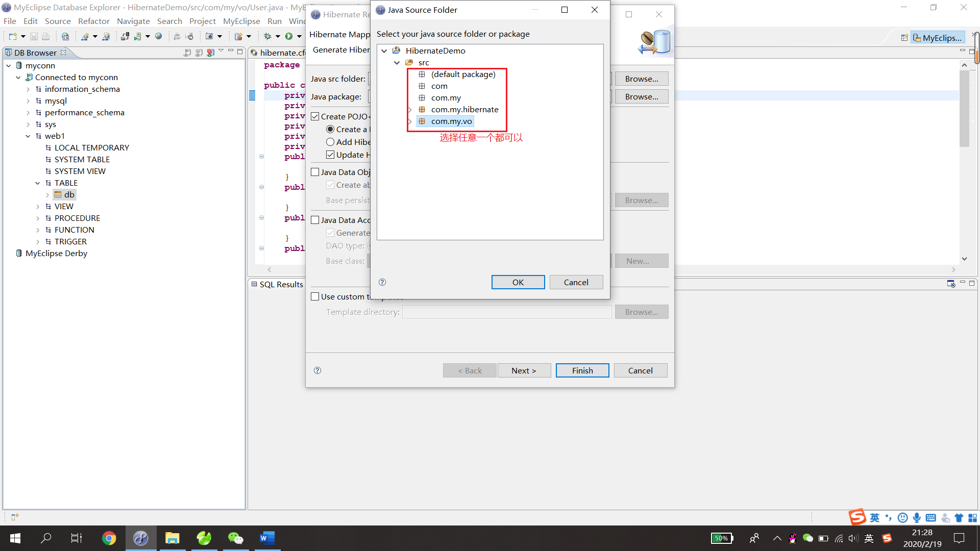This screenshot has height=551, width=980.
Task: Select the Add Hibernate radio button
Action: pos(330,142)
